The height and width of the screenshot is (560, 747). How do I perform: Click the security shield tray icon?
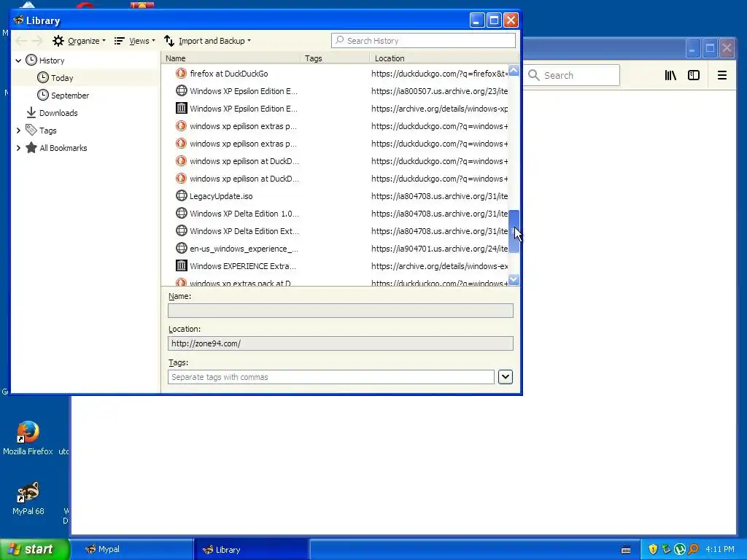coord(653,549)
